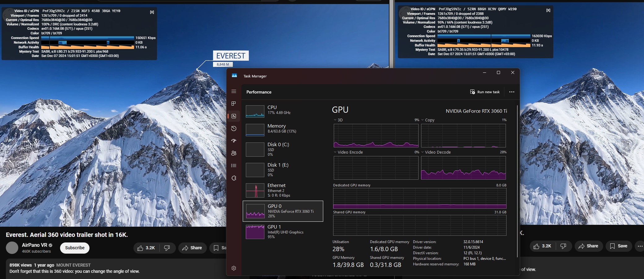644x279 pixels.
Task: Click the Dedicated GPU memory value '1.6/8.0 GB'
Action: [384, 249]
